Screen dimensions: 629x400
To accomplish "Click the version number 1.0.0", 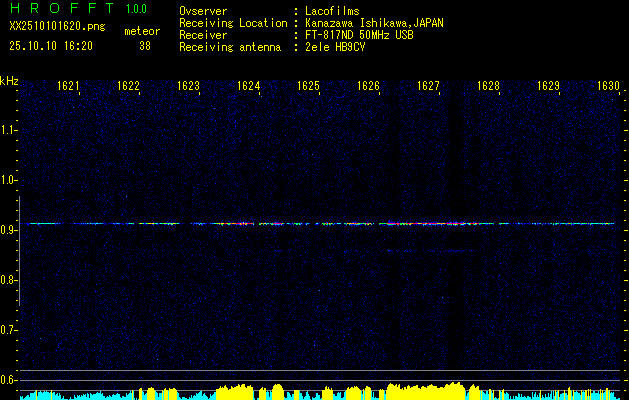I will tap(138, 10).
